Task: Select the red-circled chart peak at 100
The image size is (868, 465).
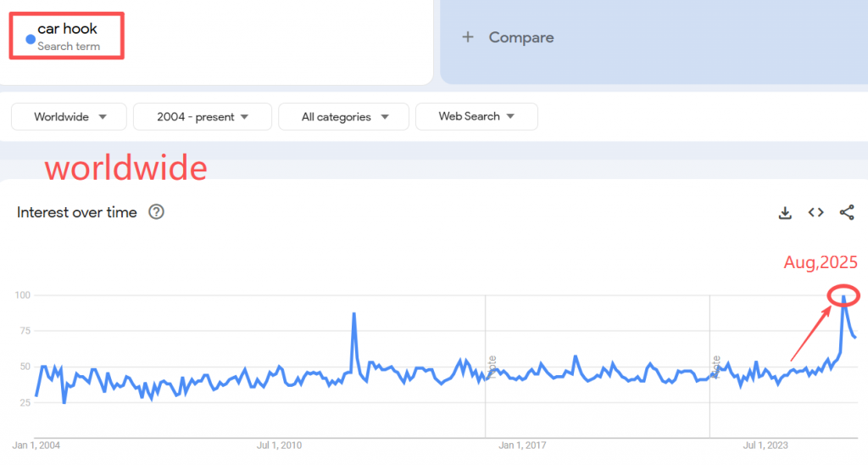Action: click(x=844, y=296)
